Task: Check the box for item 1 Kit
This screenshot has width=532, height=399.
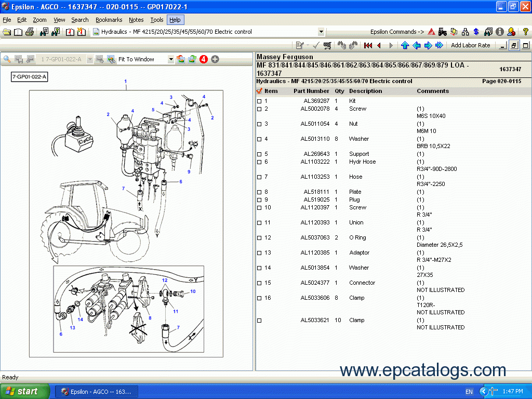Action: (259, 101)
